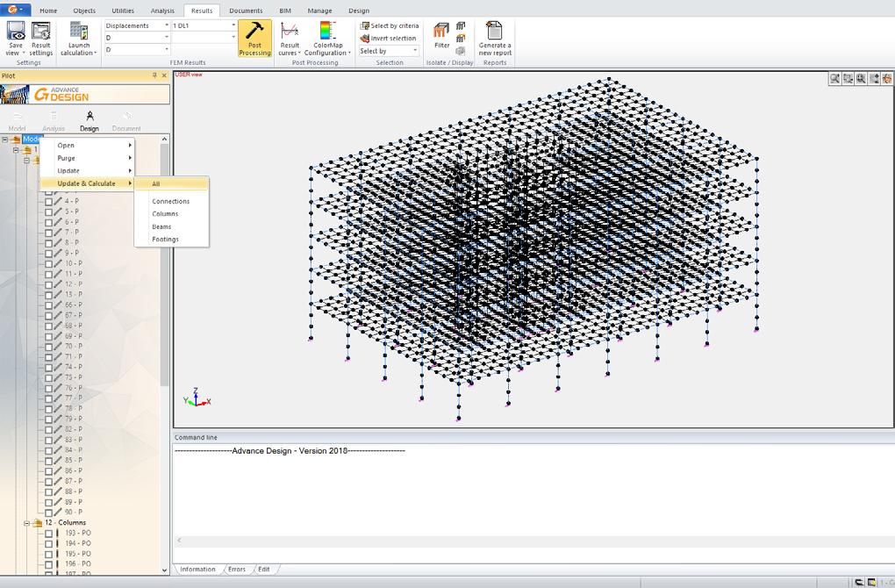Check the box for element 66 - P

tap(48, 305)
